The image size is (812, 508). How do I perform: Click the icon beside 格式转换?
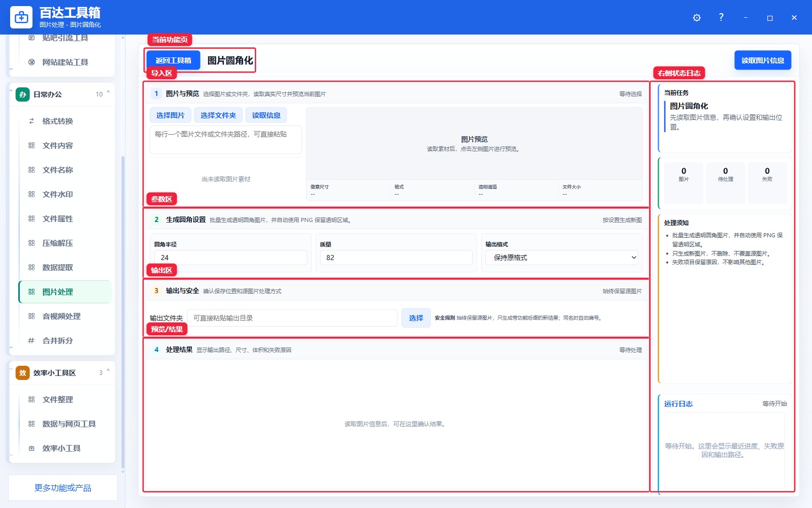coord(31,121)
